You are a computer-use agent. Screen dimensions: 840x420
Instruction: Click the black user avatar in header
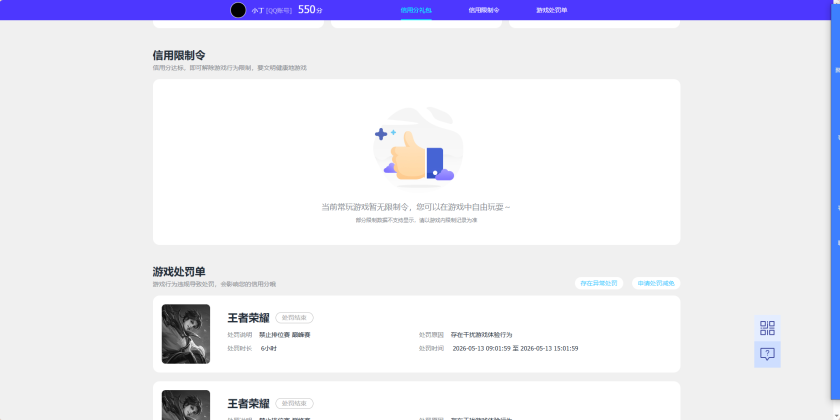click(238, 10)
